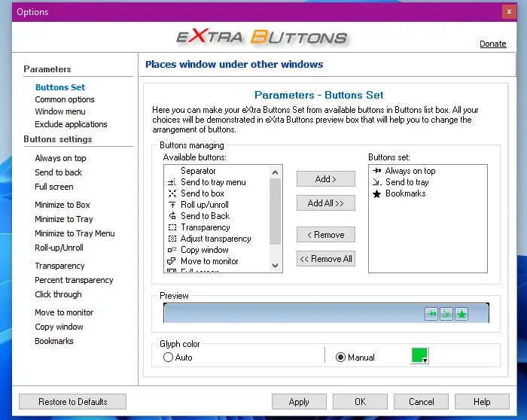This screenshot has width=527, height=420.
Task: Open Help from the bottom button
Action: (x=482, y=402)
